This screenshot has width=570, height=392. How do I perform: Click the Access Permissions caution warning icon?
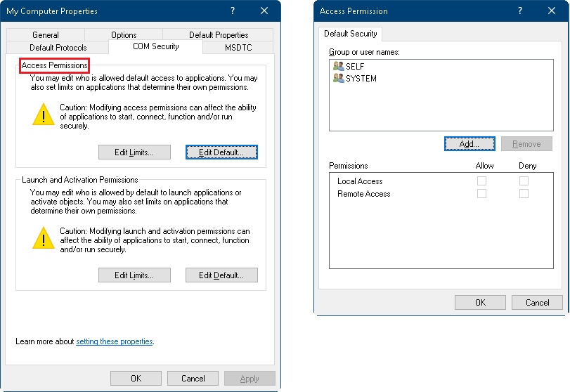click(43, 114)
